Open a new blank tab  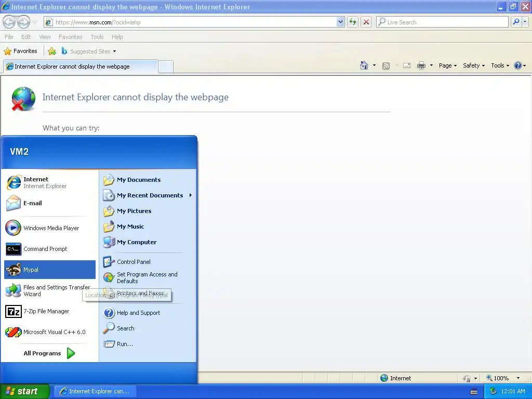(x=166, y=67)
